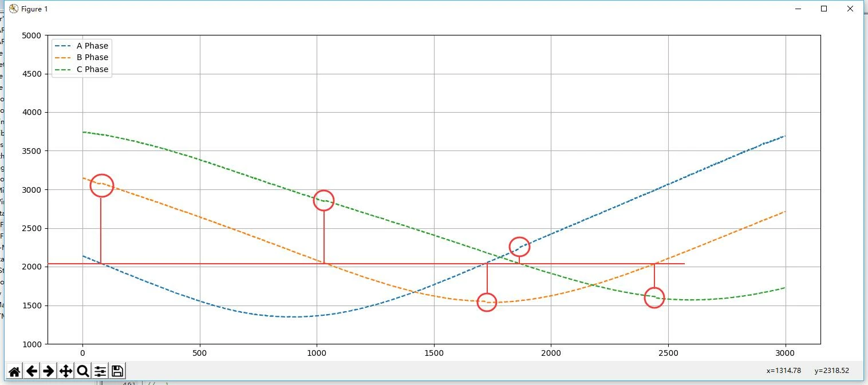Viewport: 868px width, 385px height.
Task: Click the 3000 x-axis tick label
Action: [785, 354]
